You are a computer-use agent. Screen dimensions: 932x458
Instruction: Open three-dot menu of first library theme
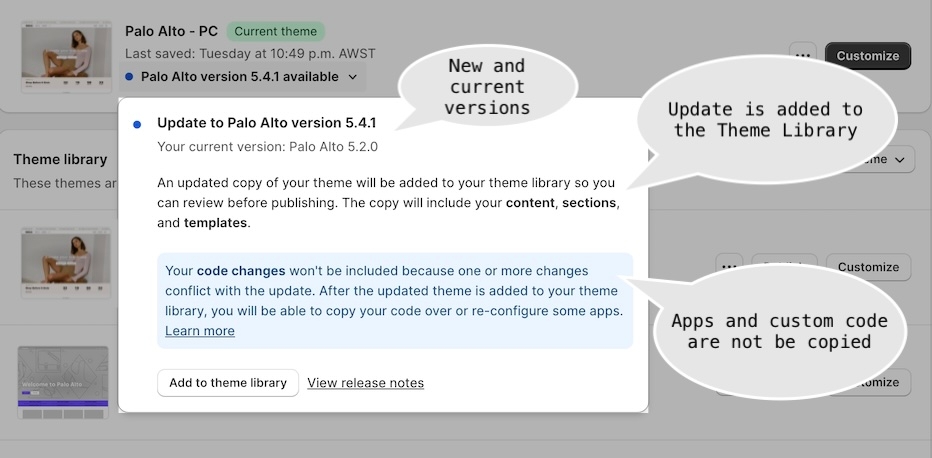(729, 266)
